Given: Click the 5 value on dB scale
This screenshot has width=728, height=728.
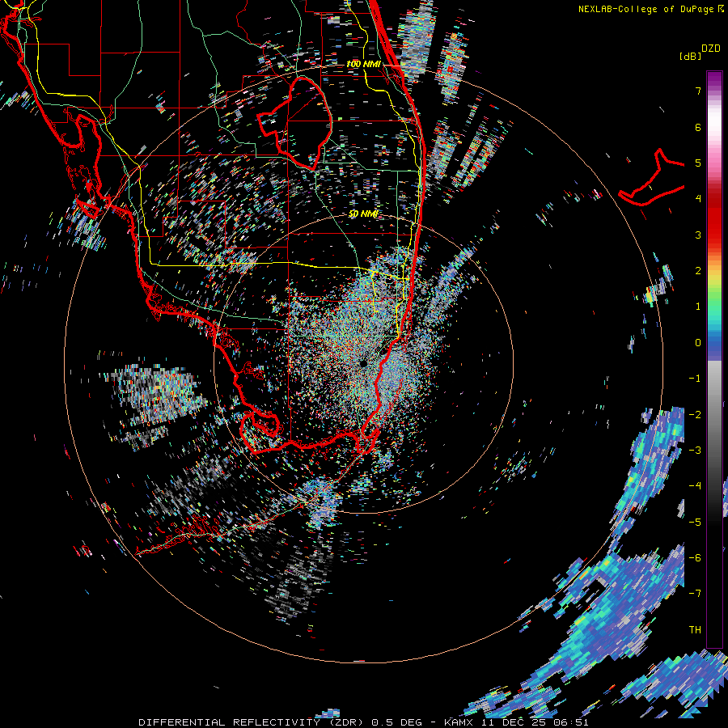Looking at the screenshot, I should tap(698, 163).
